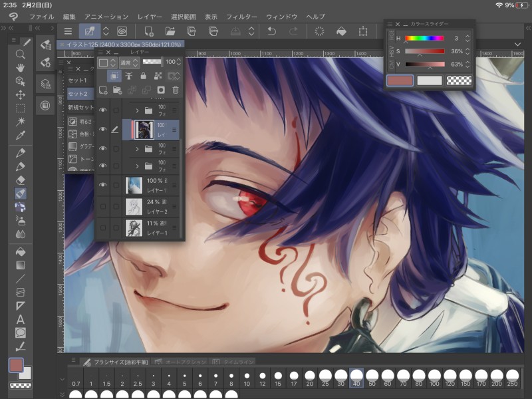
Task: Select the Blend tool with droplets
Action: pos(21,234)
